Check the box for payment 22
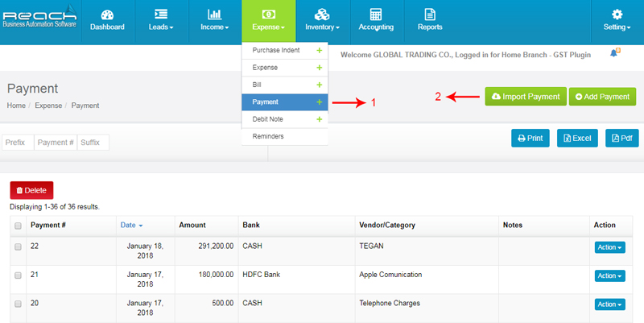644x323 pixels. click(18, 247)
